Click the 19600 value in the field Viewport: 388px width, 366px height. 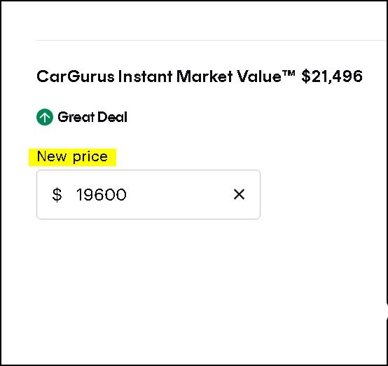[101, 195]
